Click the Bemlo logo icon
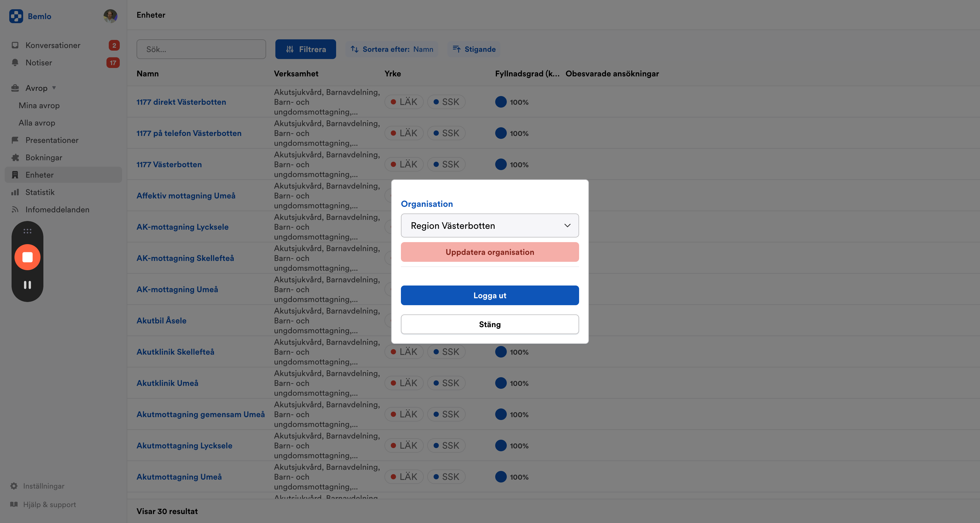Image resolution: width=980 pixels, height=523 pixels. tap(16, 16)
